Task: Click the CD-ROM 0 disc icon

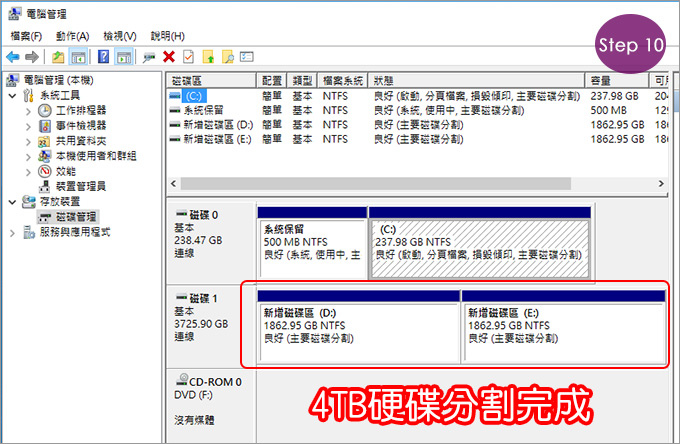Action: click(x=182, y=379)
